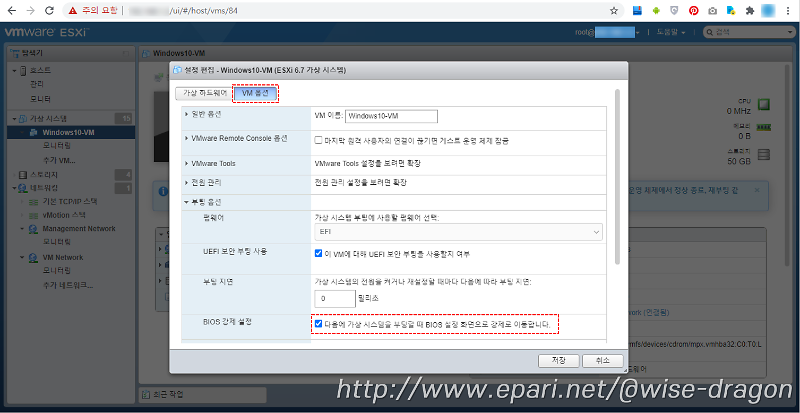Click More networks link in navigator
Screen dimensions: 800x413
[68, 285]
